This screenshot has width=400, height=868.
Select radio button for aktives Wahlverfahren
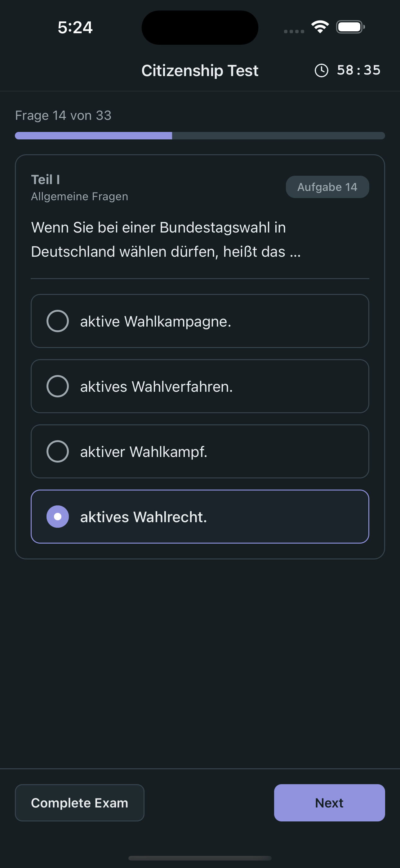click(x=58, y=386)
